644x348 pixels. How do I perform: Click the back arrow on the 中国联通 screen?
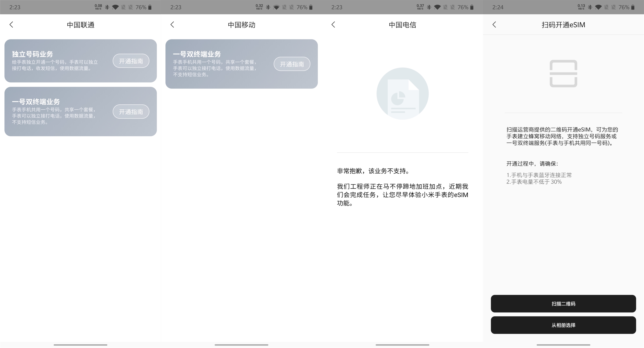click(12, 24)
